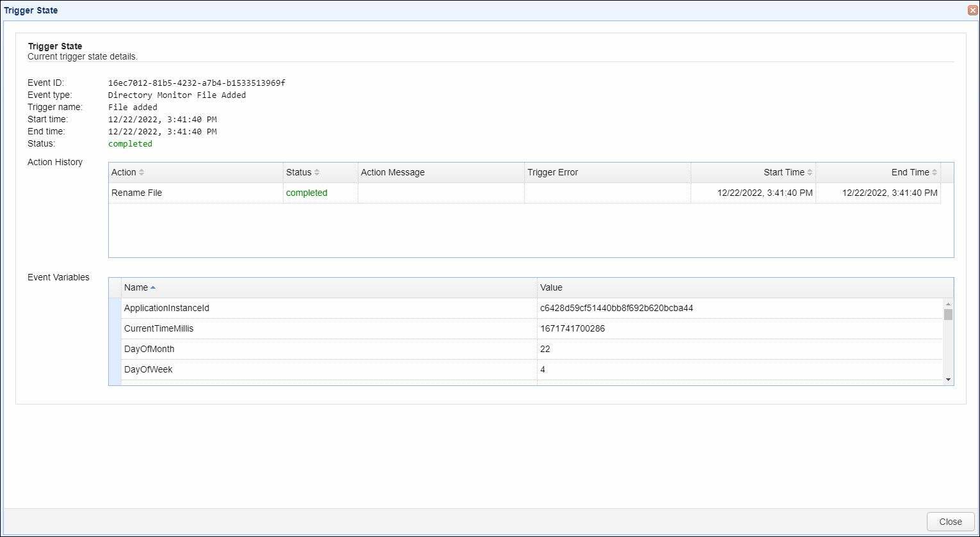Click value c6428d59cf51440bb8f692b620bcba44

[x=616, y=308]
